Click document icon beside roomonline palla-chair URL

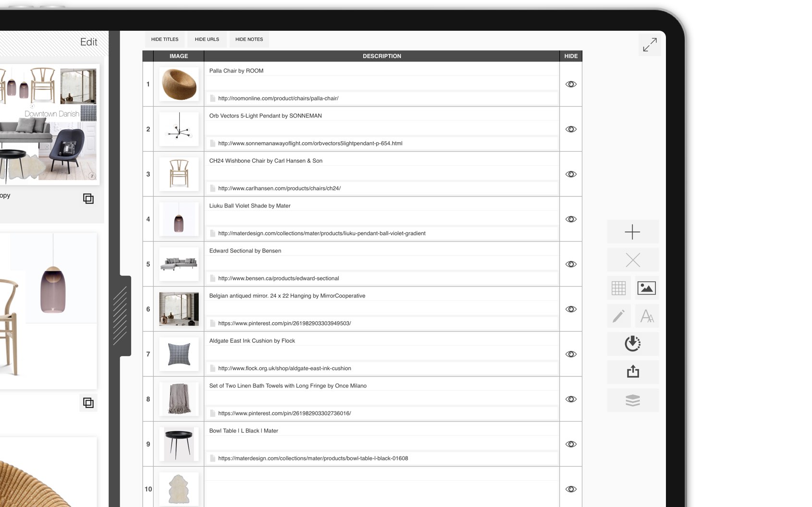point(212,98)
